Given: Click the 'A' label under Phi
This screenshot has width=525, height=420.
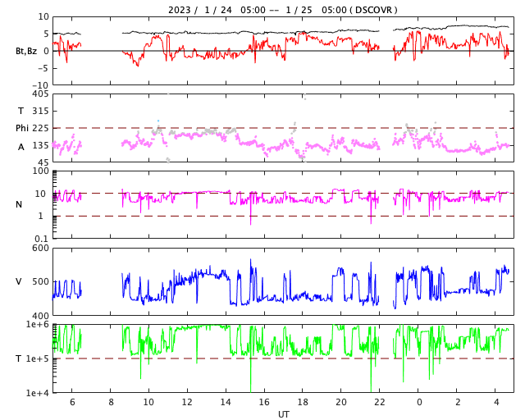Looking at the screenshot, I should tap(21, 147).
